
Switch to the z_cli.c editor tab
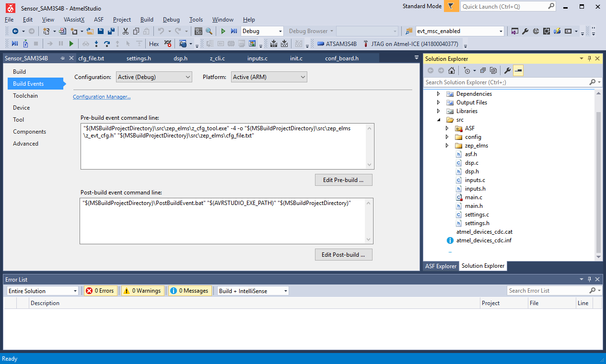[x=217, y=58]
